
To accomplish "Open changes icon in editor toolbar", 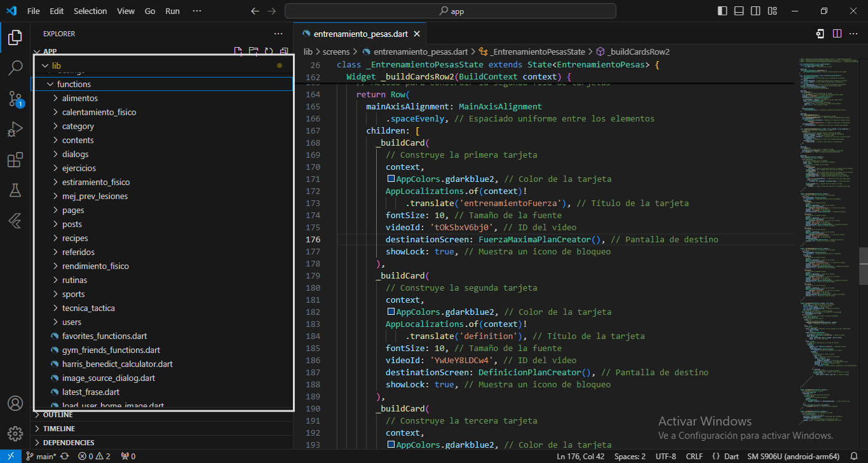I will 820,34.
